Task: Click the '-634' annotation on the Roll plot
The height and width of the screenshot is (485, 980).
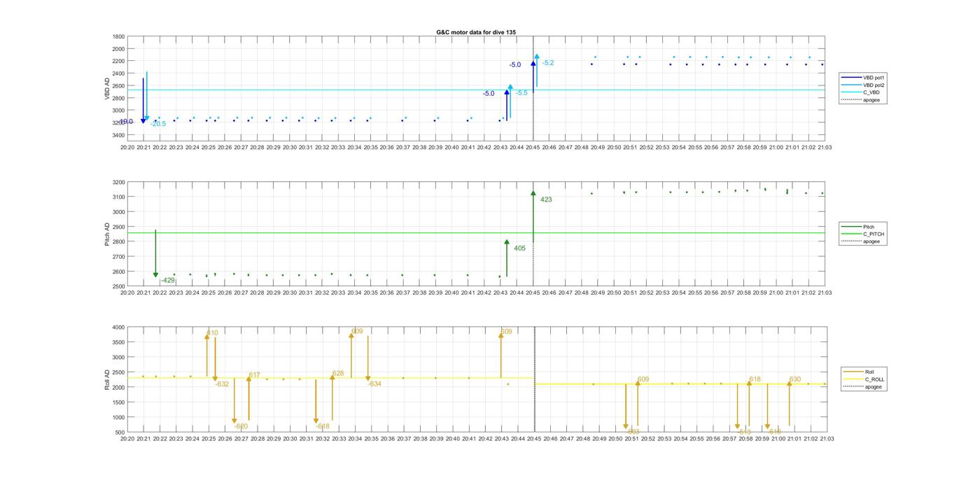Action: pos(374,384)
